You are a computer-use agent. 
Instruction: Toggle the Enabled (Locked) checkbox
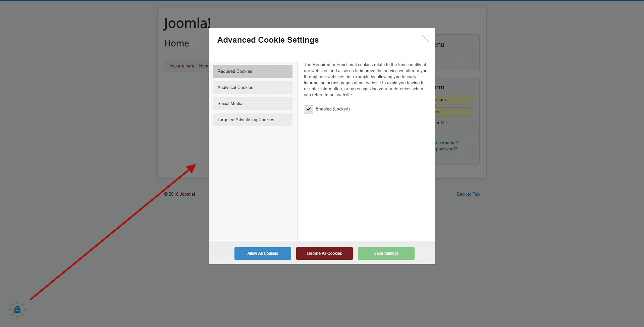click(308, 109)
